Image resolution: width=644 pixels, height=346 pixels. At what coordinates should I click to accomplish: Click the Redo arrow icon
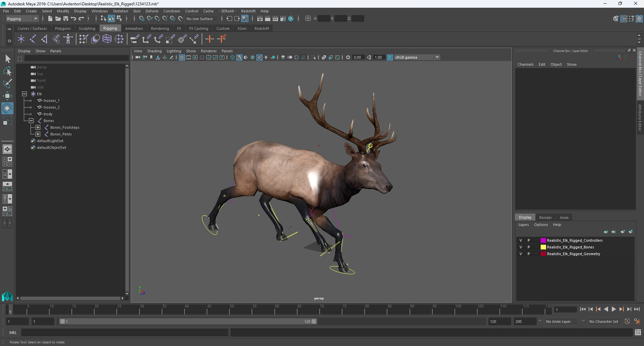pyautogui.click(x=81, y=19)
